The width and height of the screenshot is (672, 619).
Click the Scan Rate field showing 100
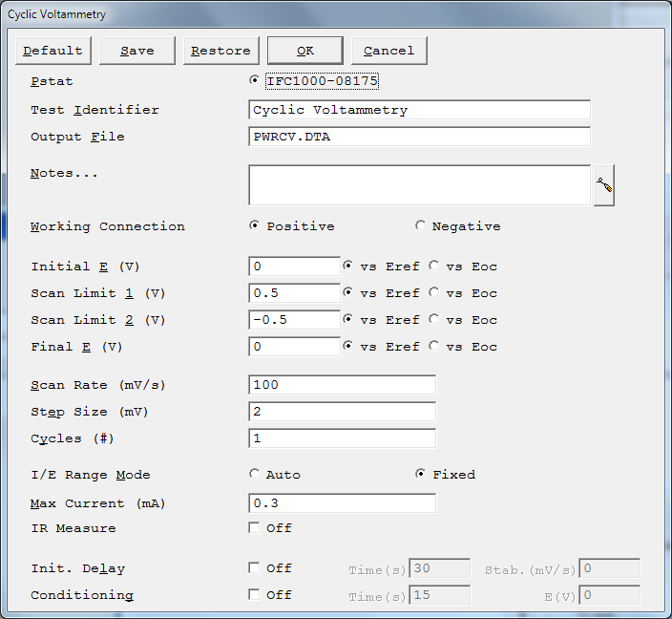[x=343, y=385]
